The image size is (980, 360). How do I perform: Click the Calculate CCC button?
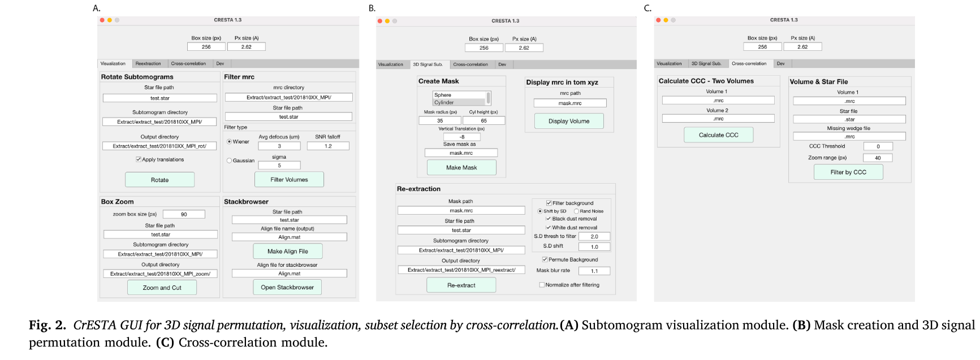click(719, 135)
